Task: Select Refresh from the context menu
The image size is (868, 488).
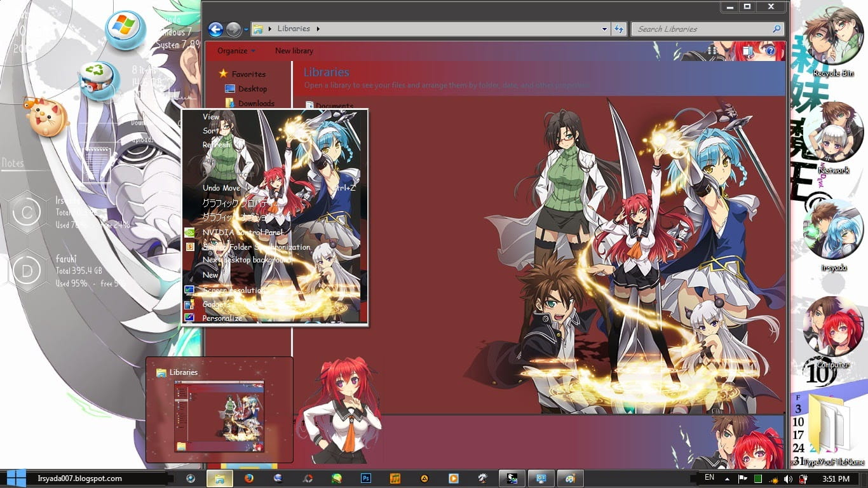Action: click(x=217, y=145)
